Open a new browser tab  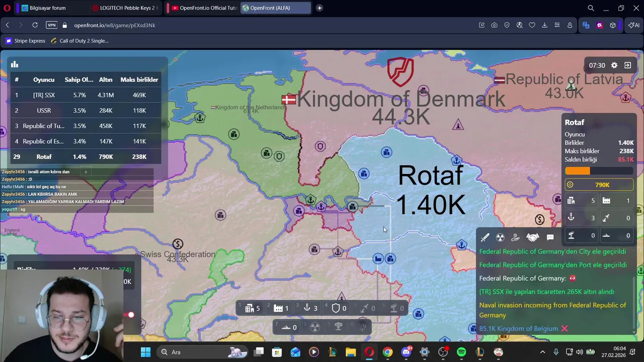(x=319, y=8)
